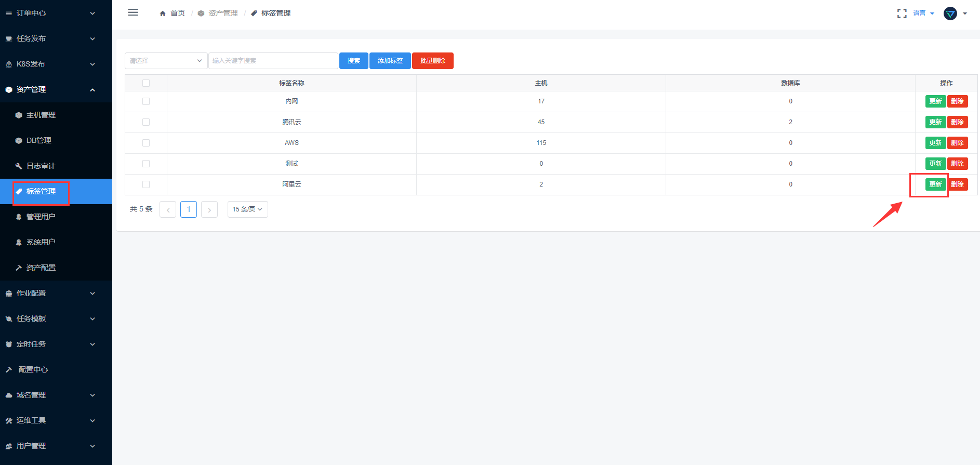Image resolution: width=980 pixels, height=465 pixels.
Task: Click the 资产管理 breadcrumb cube icon
Action: click(x=201, y=14)
